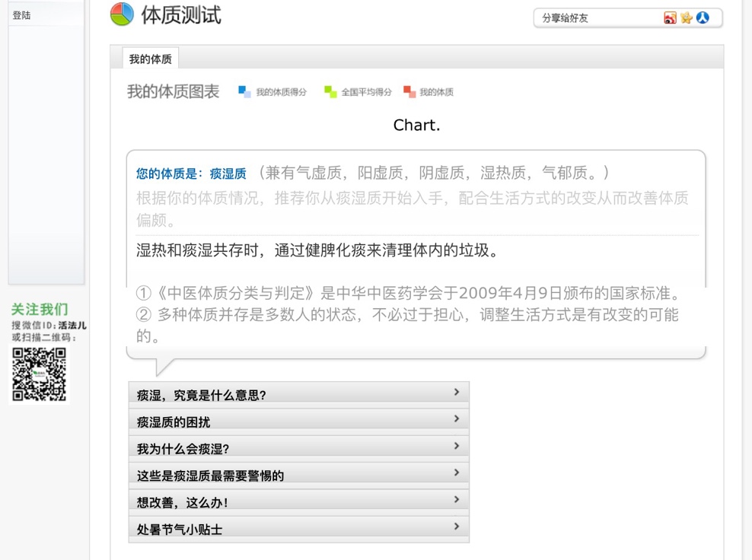The width and height of the screenshot is (752, 560).
Task: Expand the 处暑节气小贴士 section
Action: 298,529
